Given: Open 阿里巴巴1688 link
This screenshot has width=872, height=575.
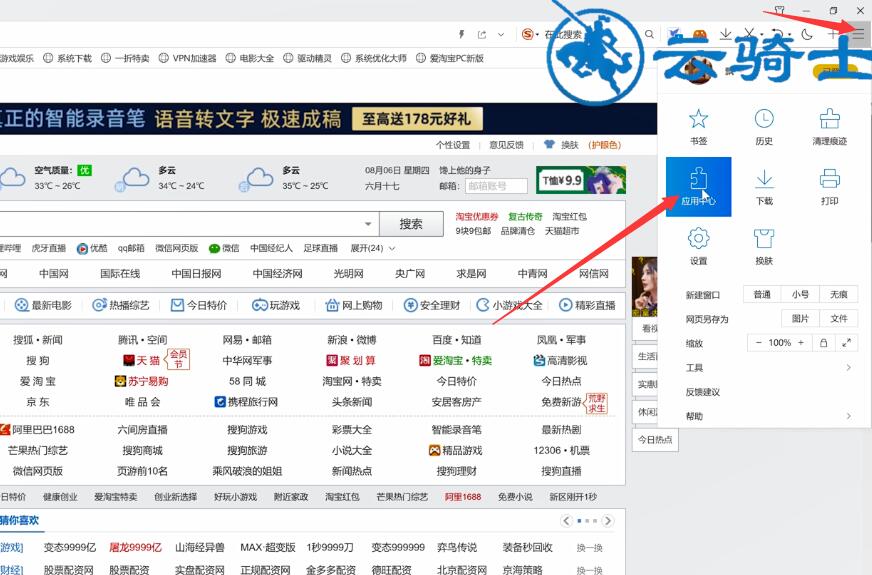Looking at the screenshot, I should click(37, 429).
